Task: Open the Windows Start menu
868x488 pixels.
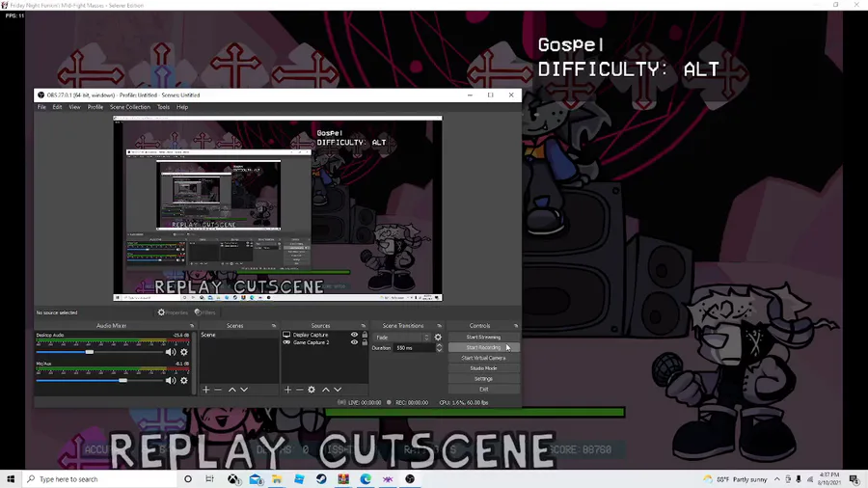Action: tap(11, 479)
